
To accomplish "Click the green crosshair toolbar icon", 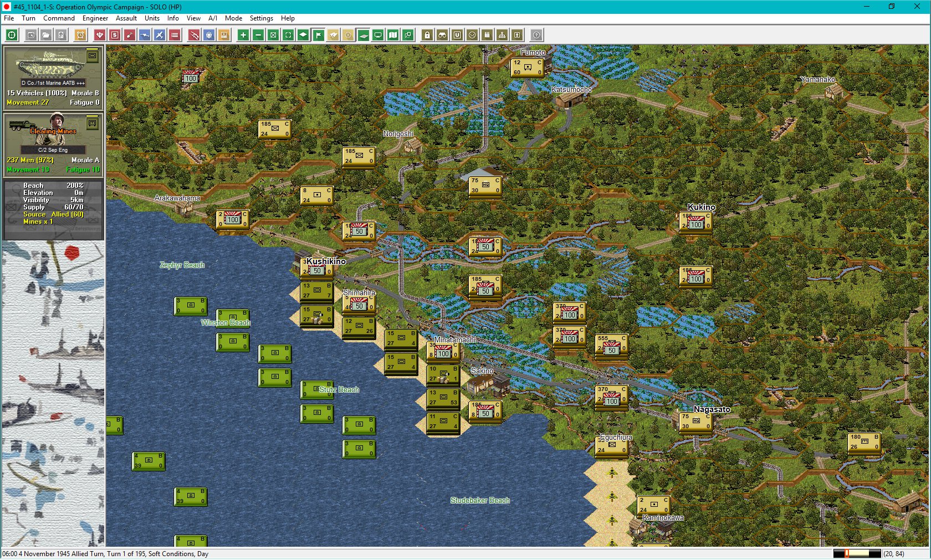I will [x=12, y=35].
